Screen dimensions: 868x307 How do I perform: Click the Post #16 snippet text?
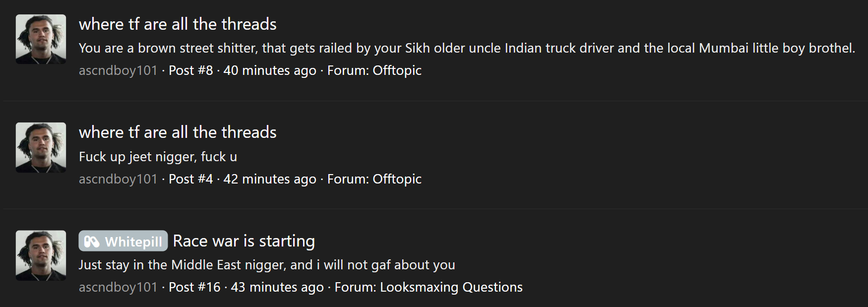(x=267, y=265)
